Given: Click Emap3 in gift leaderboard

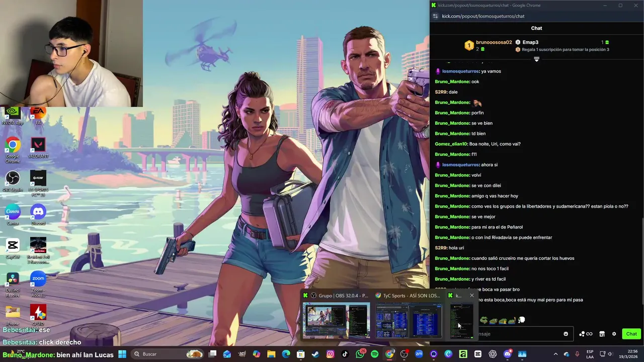Looking at the screenshot, I should tap(530, 42).
